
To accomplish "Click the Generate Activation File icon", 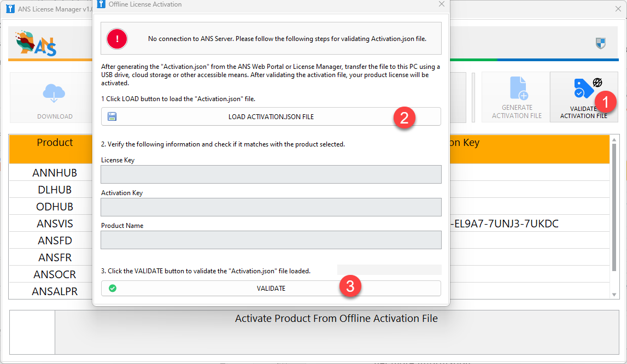I will click(517, 89).
